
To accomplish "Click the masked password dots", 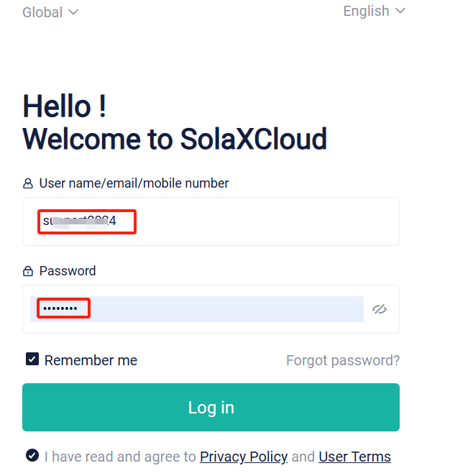I will 60,308.
